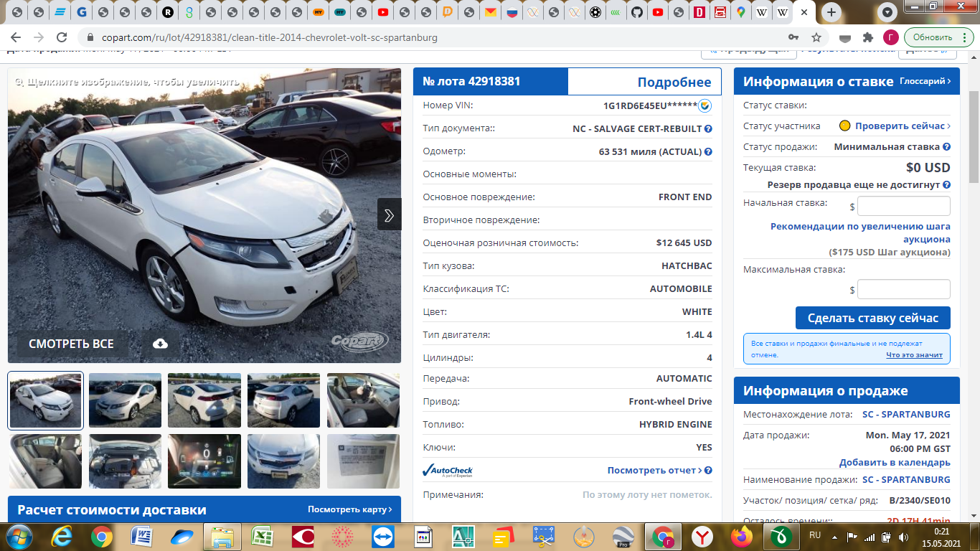The width and height of the screenshot is (980, 551).
Task: Click Добавить в календарь link
Action: point(895,462)
